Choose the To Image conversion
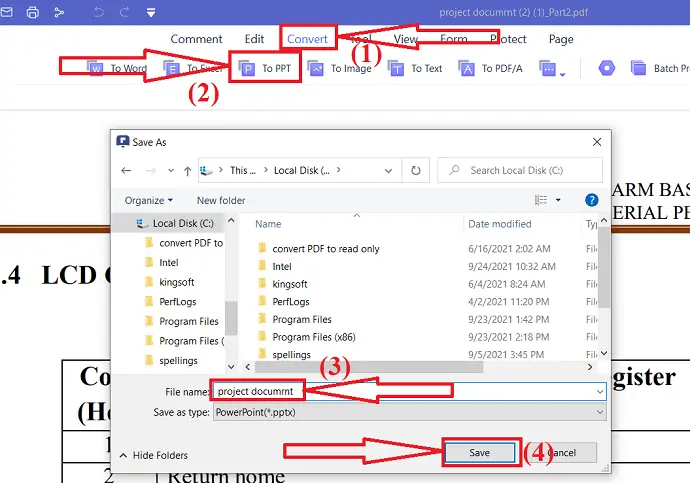Viewport: 690px width, 483px height. [x=340, y=68]
